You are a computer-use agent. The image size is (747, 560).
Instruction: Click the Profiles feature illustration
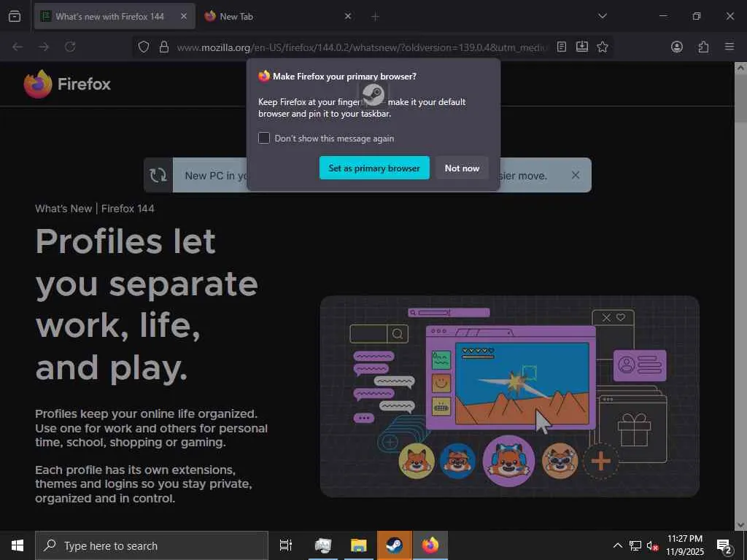[x=510, y=396]
